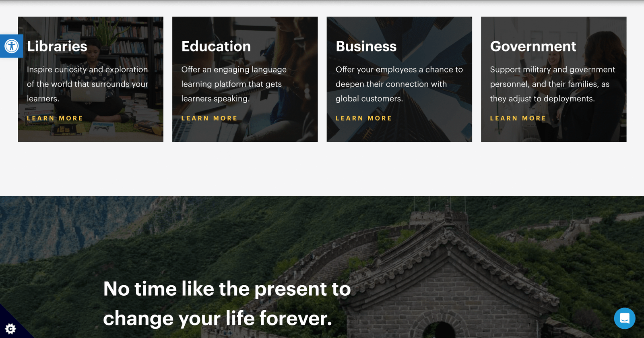The width and height of the screenshot is (644, 338).
Task: Open the live chat bubble icon
Action: click(x=624, y=318)
